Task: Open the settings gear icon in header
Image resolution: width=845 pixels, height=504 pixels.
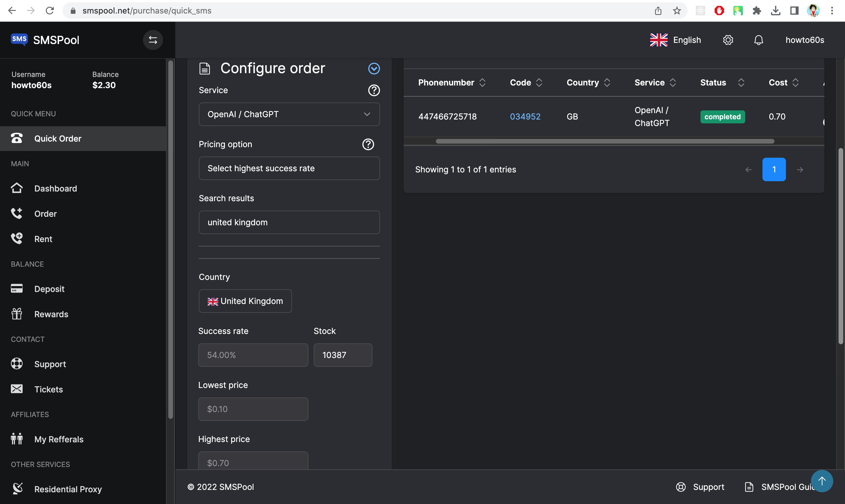Action: click(x=728, y=40)
